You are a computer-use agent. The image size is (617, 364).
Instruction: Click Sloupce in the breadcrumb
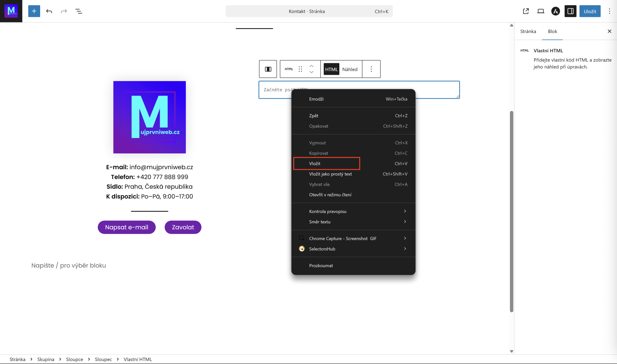[75, 359]
